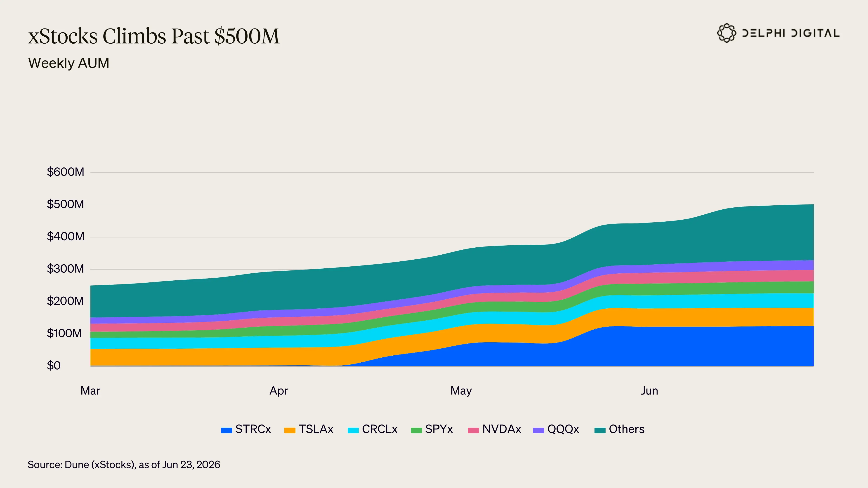
Task: Click the $300M y-axis label
Action: click(x=65, y=269)
